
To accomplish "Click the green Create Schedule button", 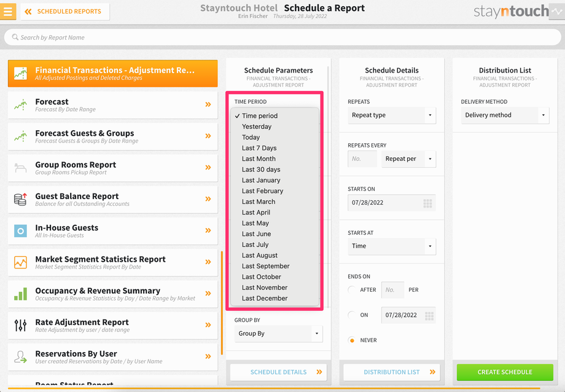I will point(505,372).
